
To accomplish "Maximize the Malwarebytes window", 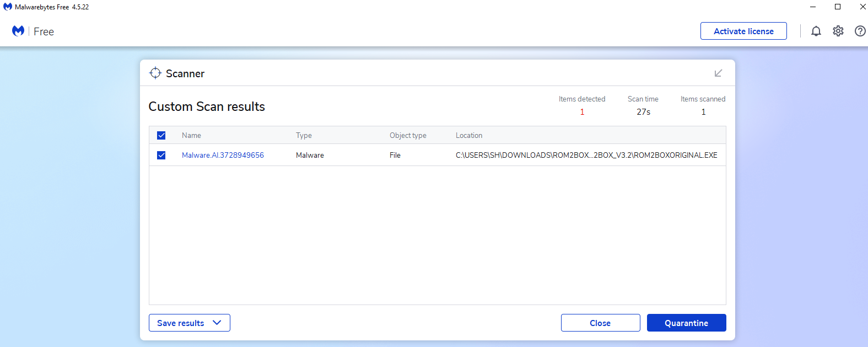I will click(x=838, y=7).
